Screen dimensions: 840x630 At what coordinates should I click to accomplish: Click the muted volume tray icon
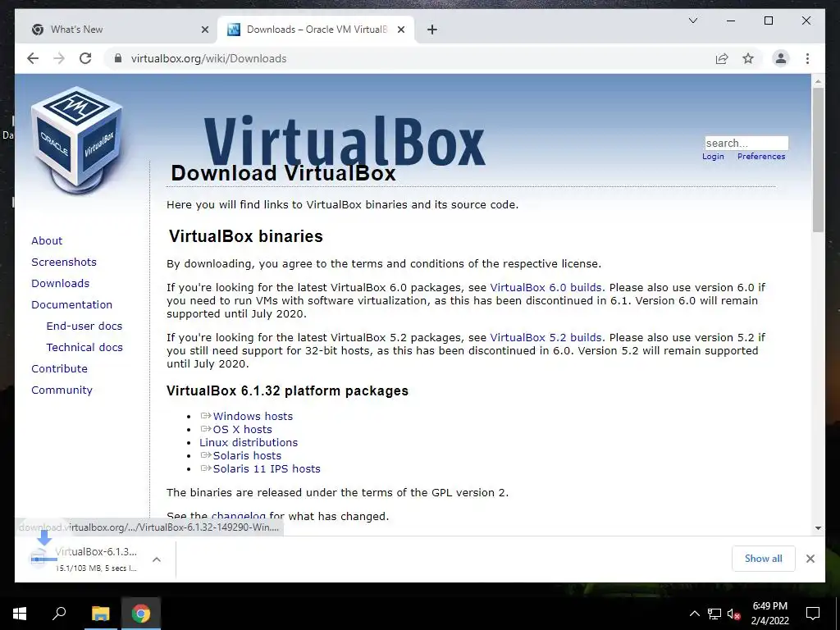(733, 614)
